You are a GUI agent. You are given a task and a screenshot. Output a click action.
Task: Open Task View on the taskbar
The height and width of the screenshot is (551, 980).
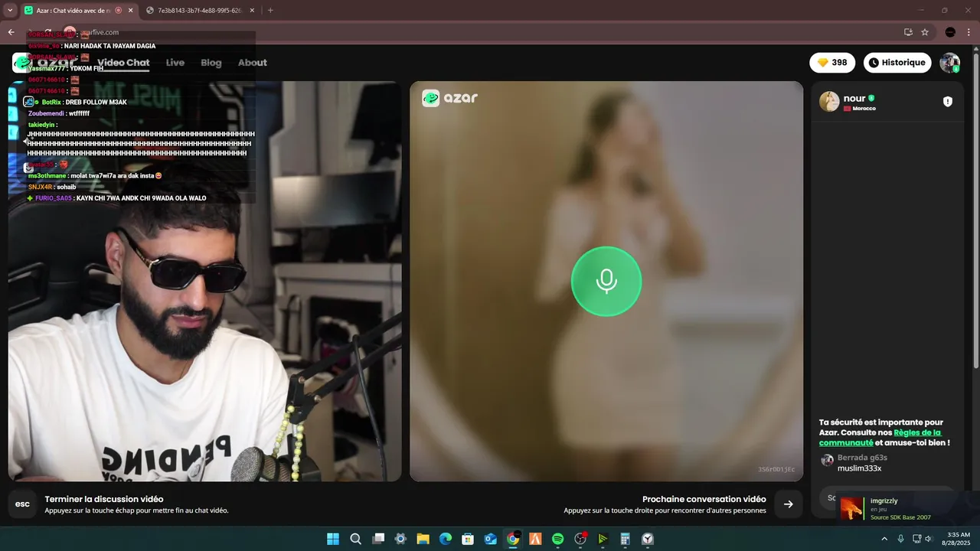(378, 539)
